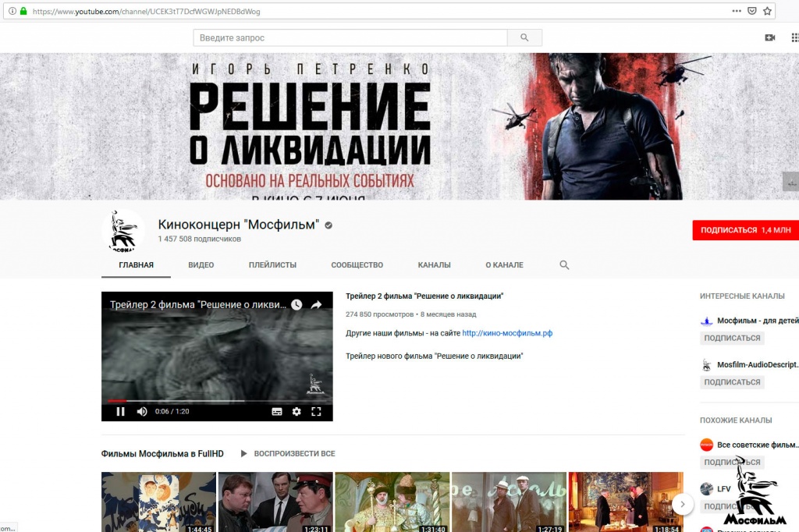Image resolution: width=799 pixels, height=532 pixels.
Task: Click the 1 457 508 подписчиков text
Action: [x=199, y=239]
